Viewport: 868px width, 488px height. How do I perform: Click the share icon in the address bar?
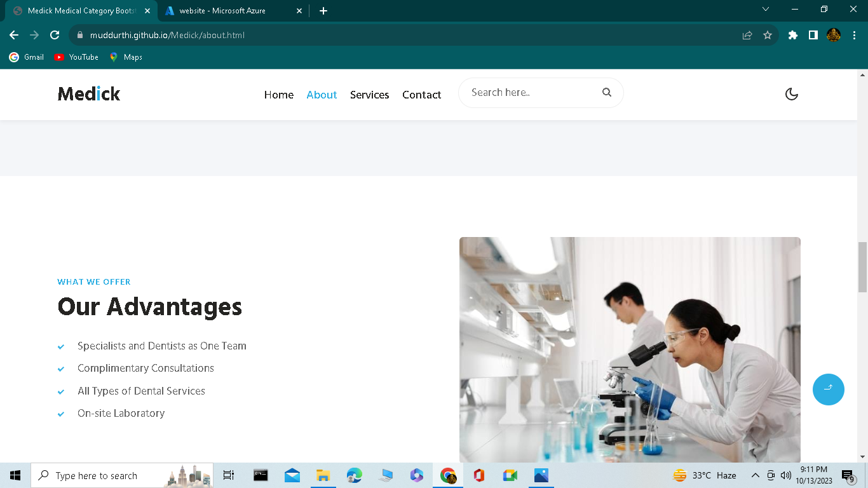click(x=745, y=35)
